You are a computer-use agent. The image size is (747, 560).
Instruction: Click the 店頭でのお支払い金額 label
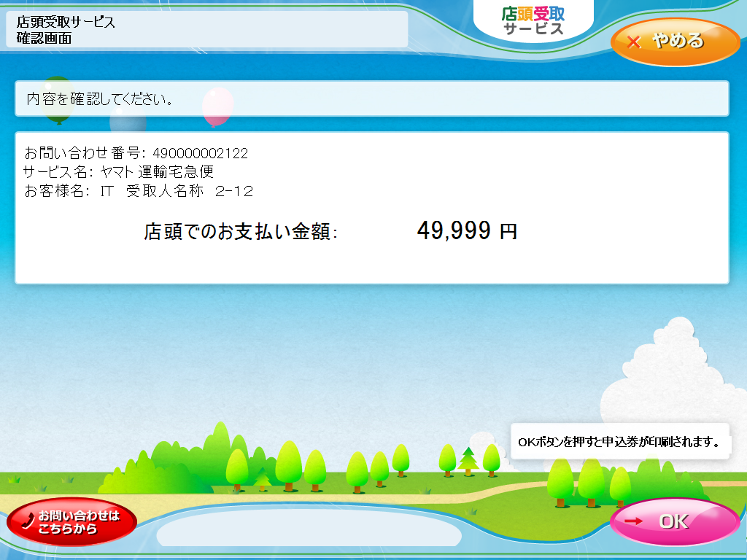click(241, 233)
